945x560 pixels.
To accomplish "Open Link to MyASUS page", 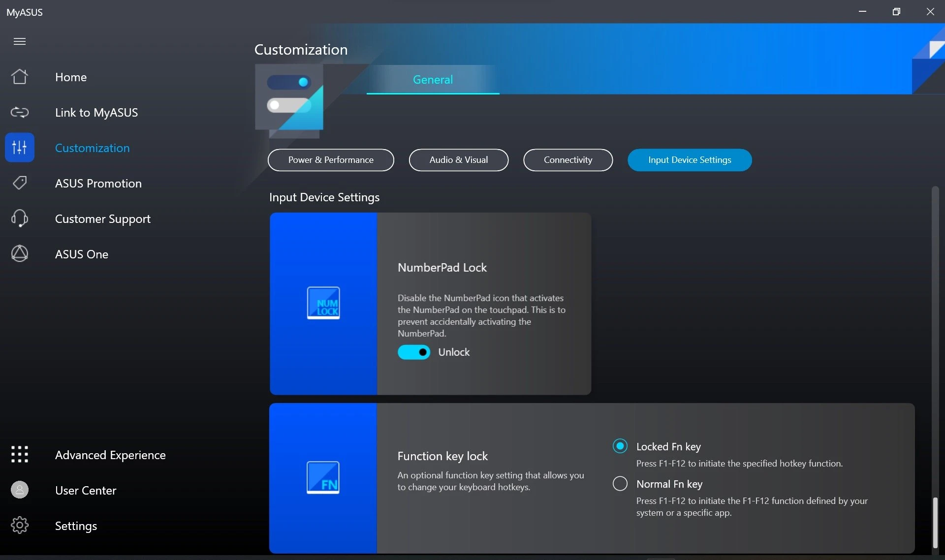I will [96, 112].
